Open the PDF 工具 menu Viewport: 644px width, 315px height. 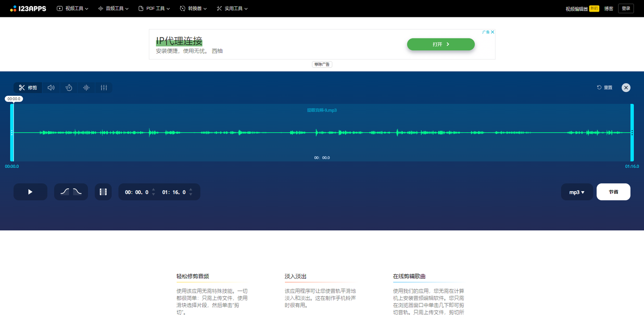pyautogui.click(x=154, y=9)
